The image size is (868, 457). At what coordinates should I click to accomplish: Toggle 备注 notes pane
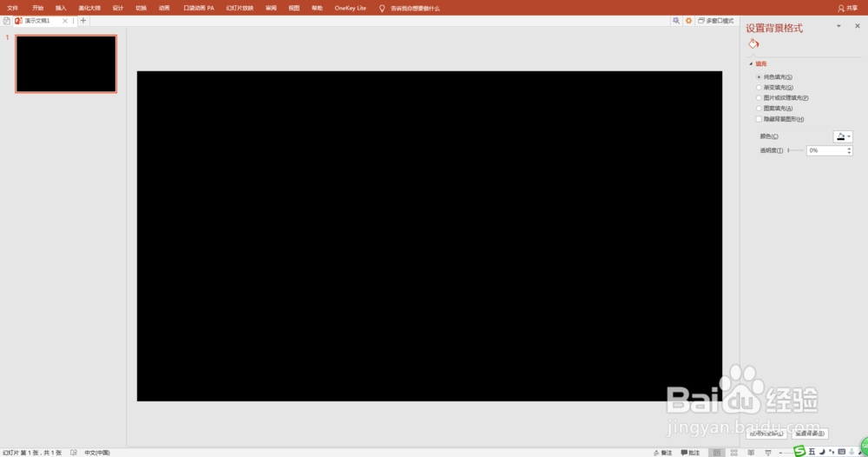click(662, 453)
